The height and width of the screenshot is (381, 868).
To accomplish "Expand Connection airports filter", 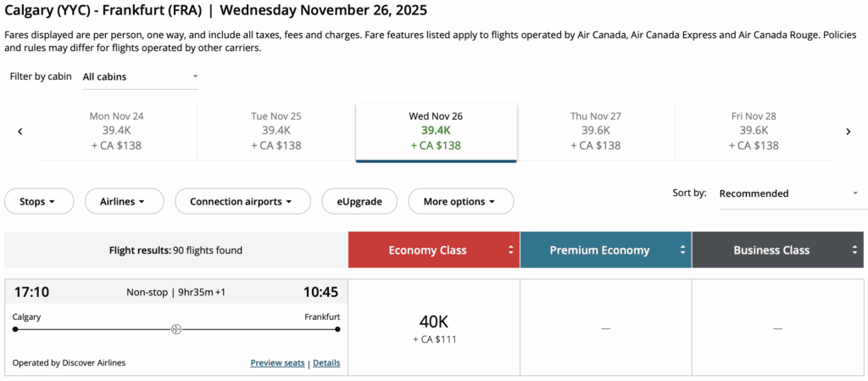I will pyautogui.click(x=240, y=202).
